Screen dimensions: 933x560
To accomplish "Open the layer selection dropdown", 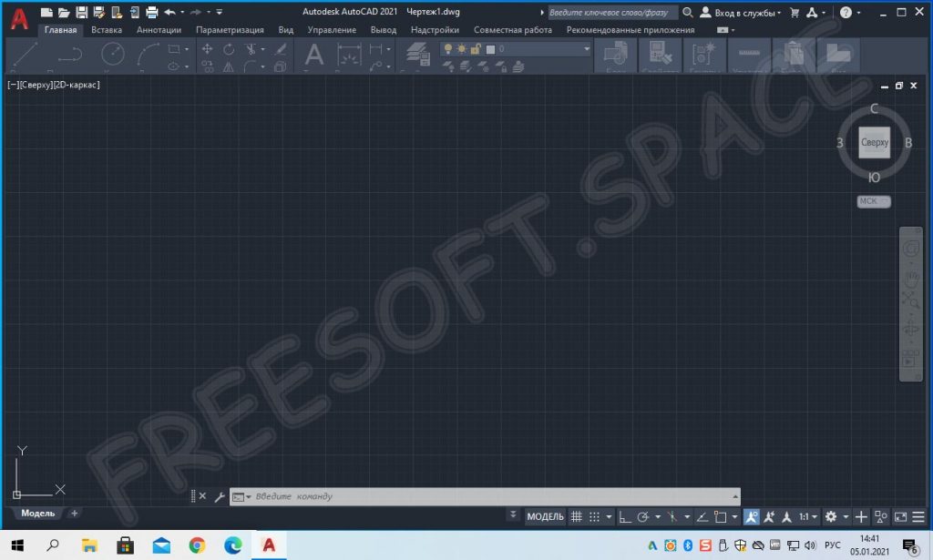I will 587,49.
